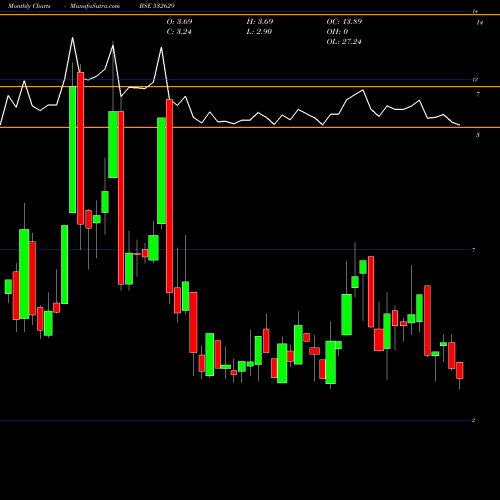Click the close value 'C: 3.24'
Image resolution: width=500 pixels, height=500 pixels.
(x=179, y=32)
